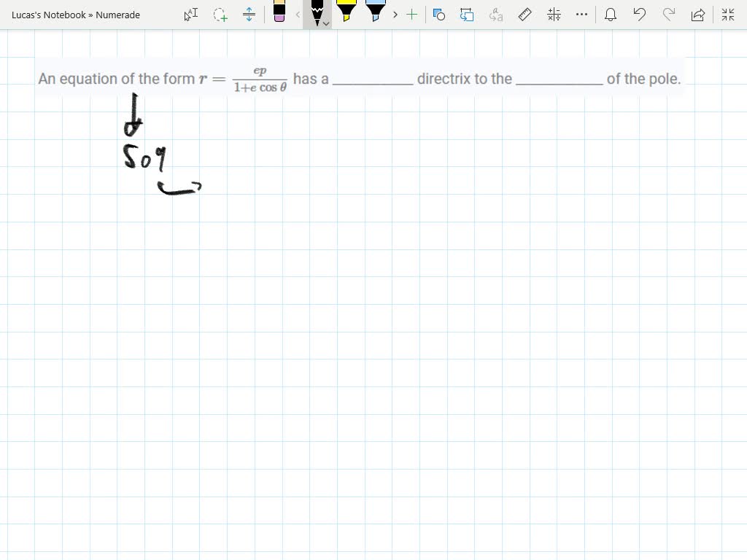Select the text selection cursor tool
The width and height of the screenshot is (747, 560).
point(190,15)
